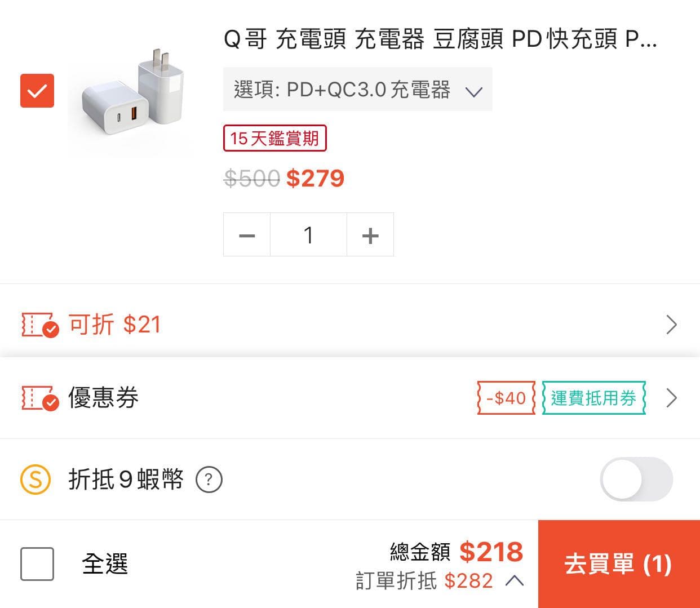The width and height of the screenshot is (700, 608).
Task: Uncheck the selected product checkbox
Action: pyautogui.click(x=37, y=90)
